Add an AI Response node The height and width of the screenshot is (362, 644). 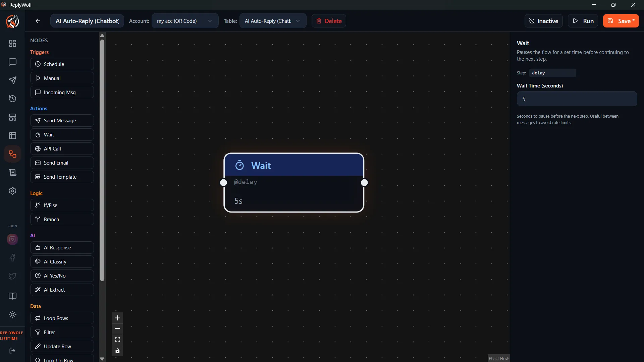tap(62, 248)
